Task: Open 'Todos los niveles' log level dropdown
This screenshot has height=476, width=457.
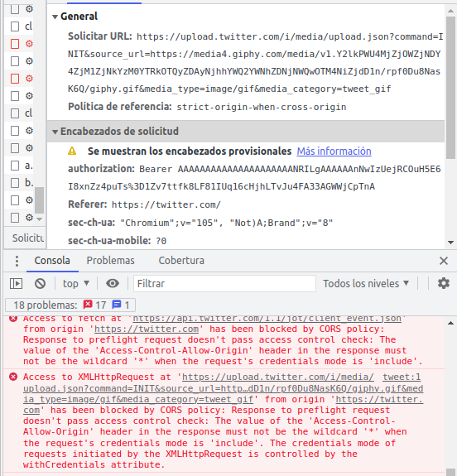Action: (366, 284)
